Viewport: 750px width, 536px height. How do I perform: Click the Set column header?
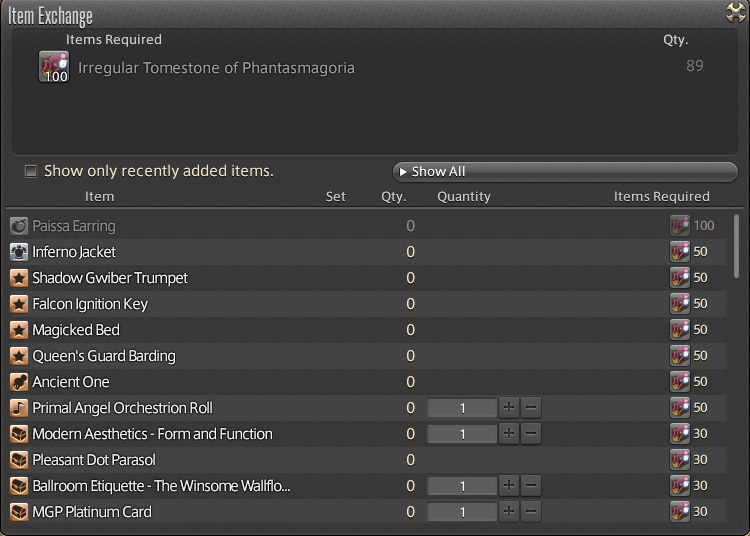(335, 197)
